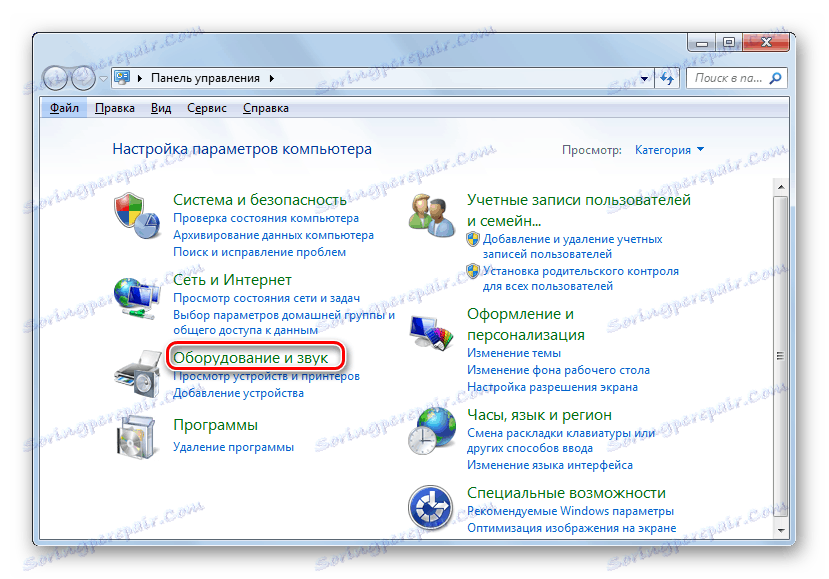Viewport: 829px width, 579px height.
Task: Click 'Изменение темы' link
Action: coord(514,353)
